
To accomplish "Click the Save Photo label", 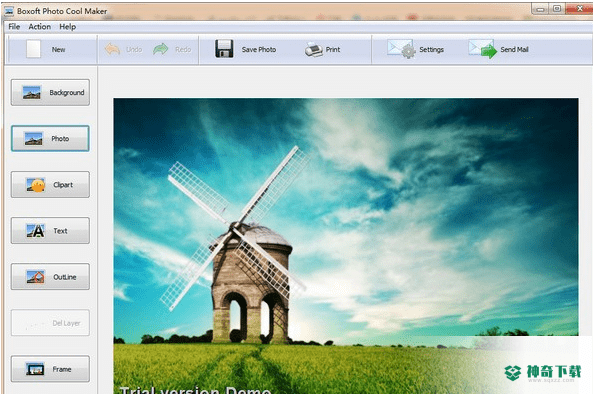I will tap(259, 50).
